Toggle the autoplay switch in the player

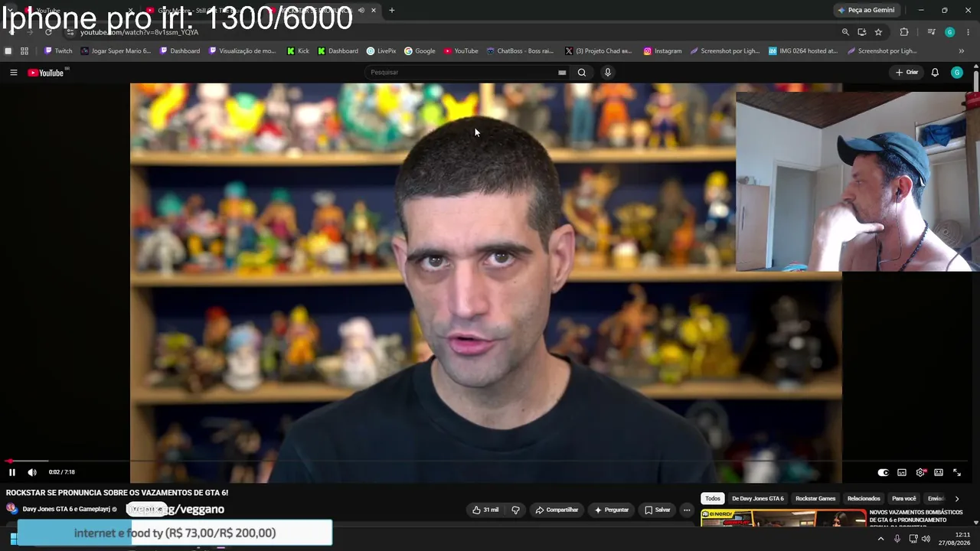883,472
